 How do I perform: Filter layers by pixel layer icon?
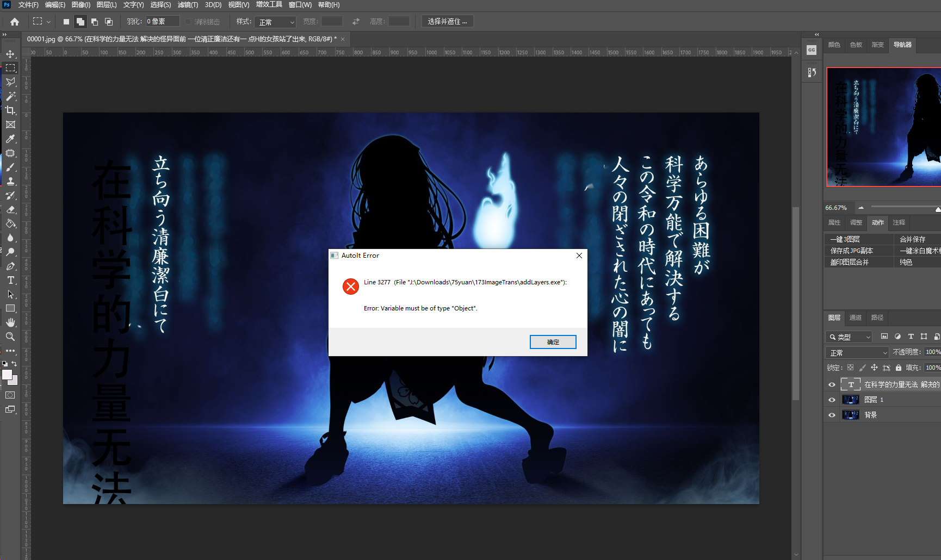coord(884,337)
